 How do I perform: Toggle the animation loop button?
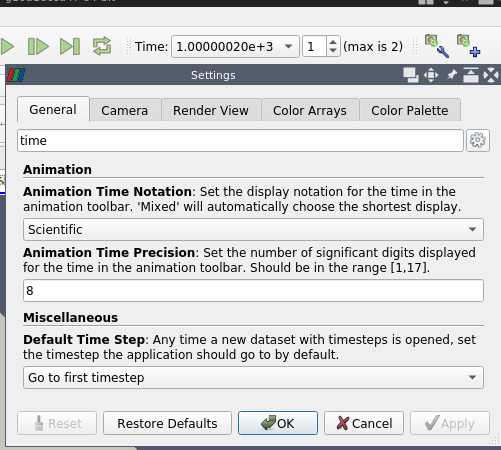[102, 46]
